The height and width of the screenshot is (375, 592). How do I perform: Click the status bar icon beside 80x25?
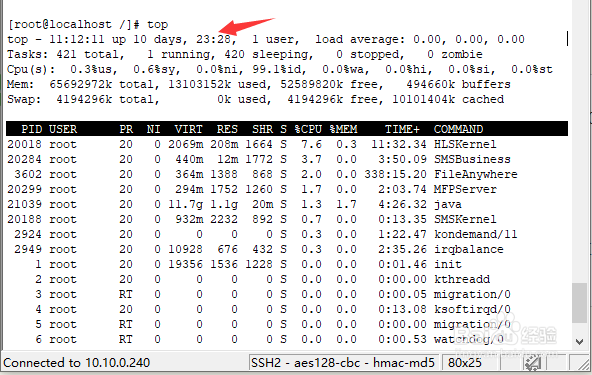coord(532,363)
